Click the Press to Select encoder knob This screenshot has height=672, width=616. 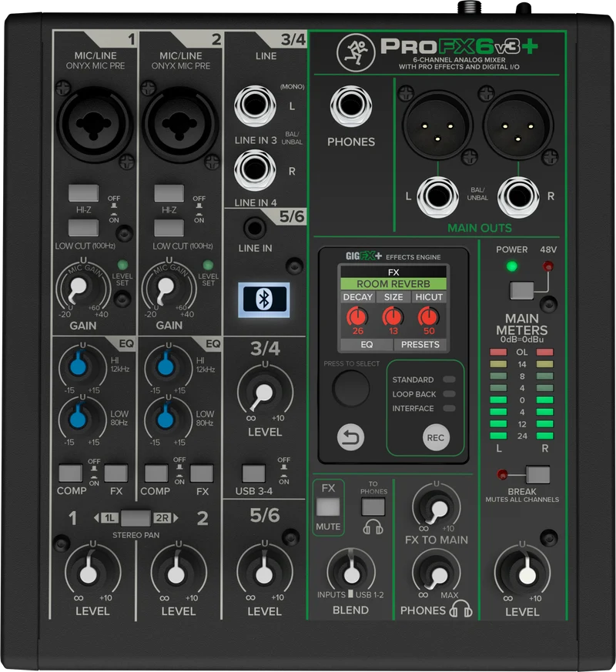pyautogui.click(x=350, y=389)
